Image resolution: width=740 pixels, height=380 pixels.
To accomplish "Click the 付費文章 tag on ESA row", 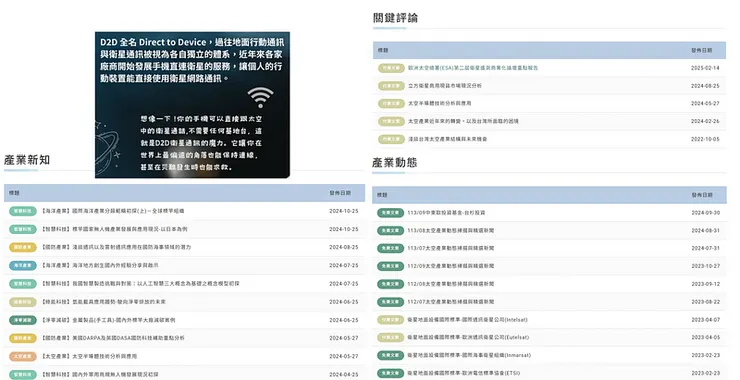I will 391,68.
